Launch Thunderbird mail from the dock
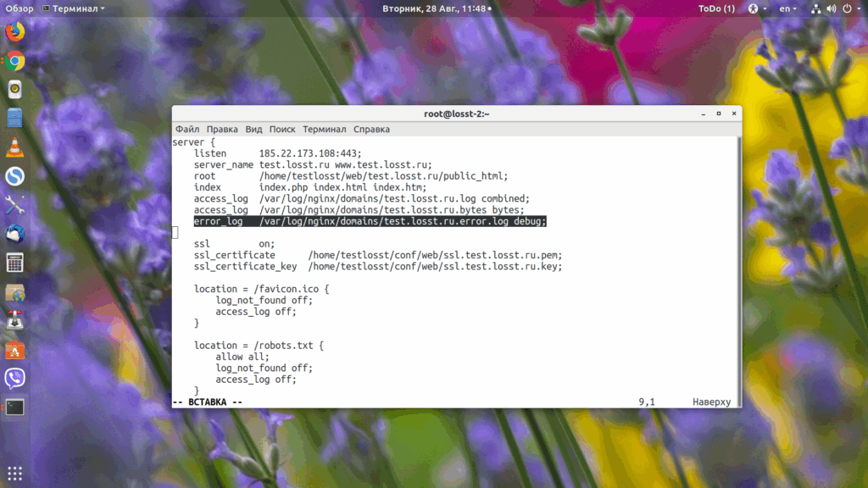The image size is (868, 488). pyautogui.click(x=15, y=234)
